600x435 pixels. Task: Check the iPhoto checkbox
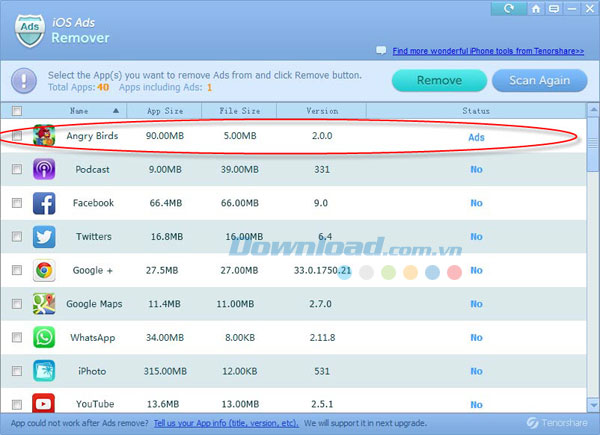click(x=17, y=371)
